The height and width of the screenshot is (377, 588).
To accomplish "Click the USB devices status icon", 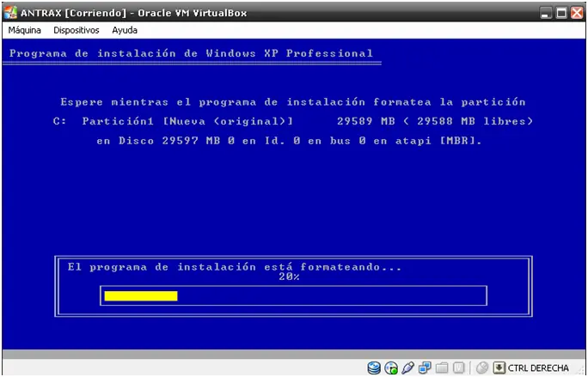I will click(x=407, y=368).
